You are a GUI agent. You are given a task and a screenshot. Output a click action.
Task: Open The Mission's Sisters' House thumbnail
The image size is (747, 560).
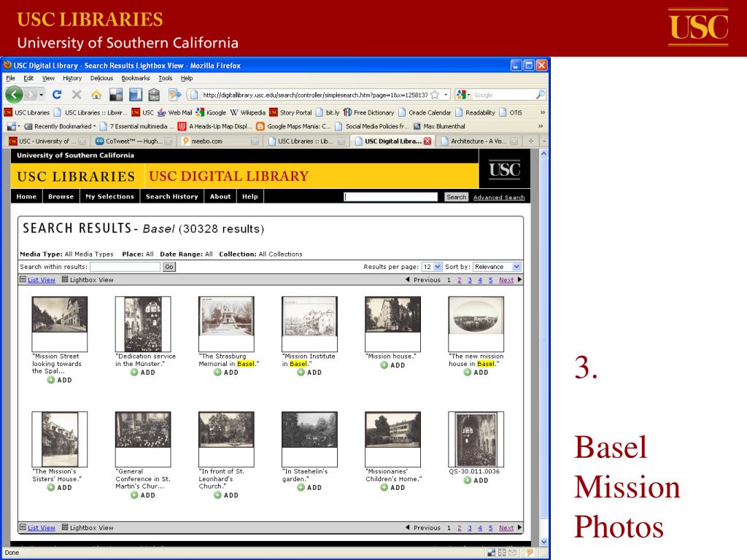pyautogui.click(x=60, y=439)
